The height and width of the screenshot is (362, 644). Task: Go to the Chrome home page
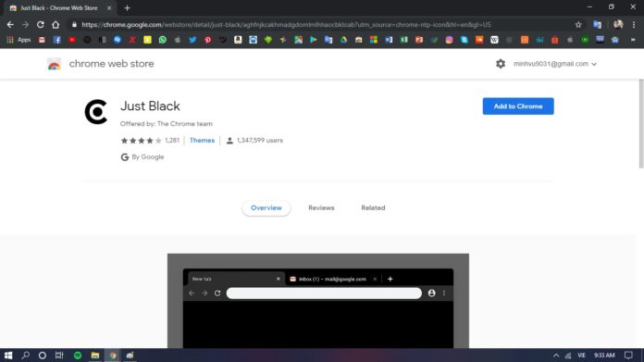tap(56, 25)
